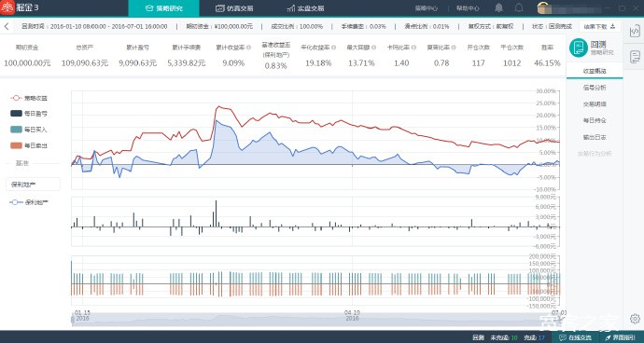Viewport: 644px width, 343px height.
Task: Click the 13.71% max drawdown value
Action: coord(360,63)
